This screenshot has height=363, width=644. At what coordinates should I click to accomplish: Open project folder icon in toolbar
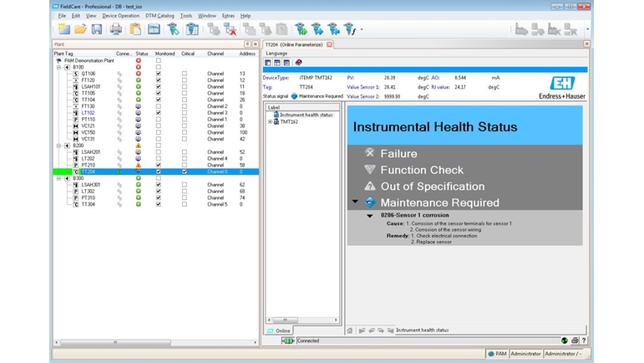tap(80, 28)
